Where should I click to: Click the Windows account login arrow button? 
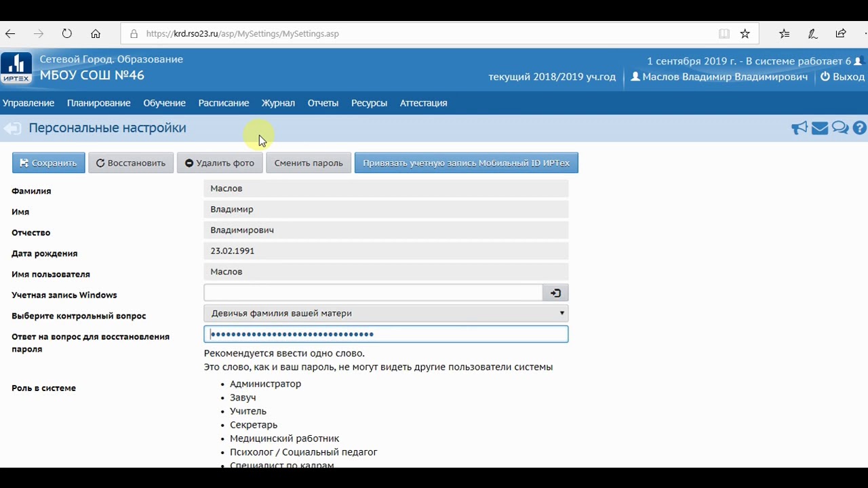(555, 293)
